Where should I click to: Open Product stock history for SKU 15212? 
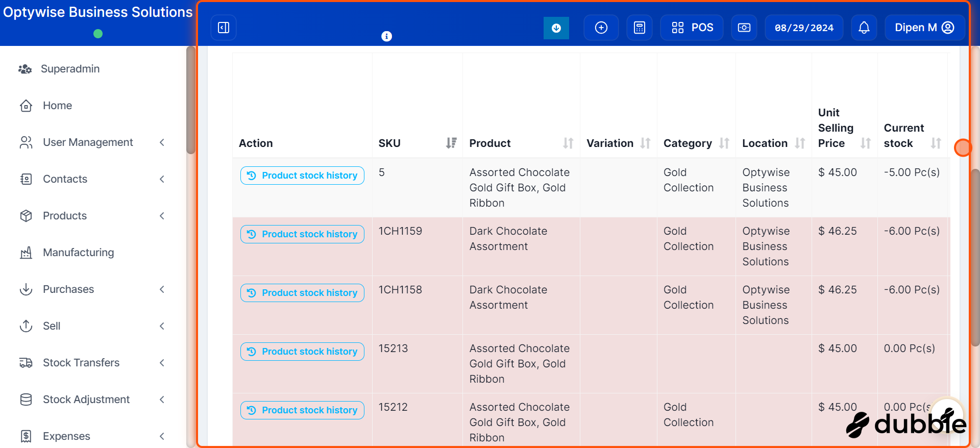(x=302, y=410)
